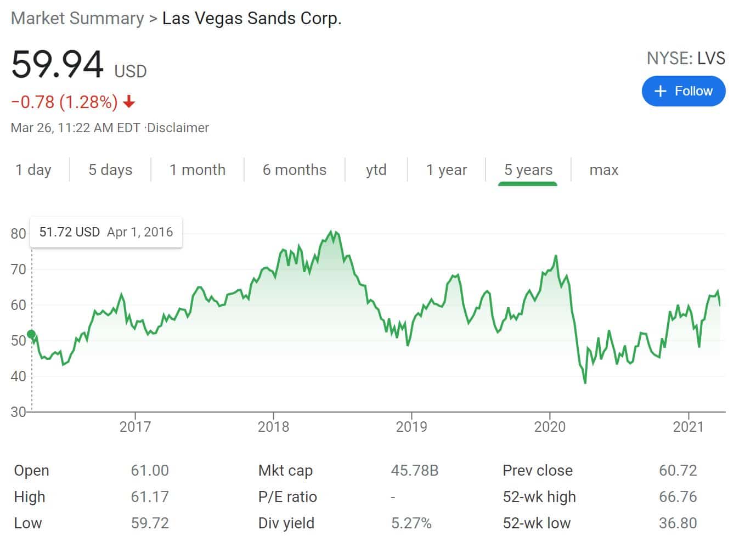Image resolution: width=756 pixels, height=547 pixels.
Task: Click the Div yield value 5.27%
Action: [411, 523]
